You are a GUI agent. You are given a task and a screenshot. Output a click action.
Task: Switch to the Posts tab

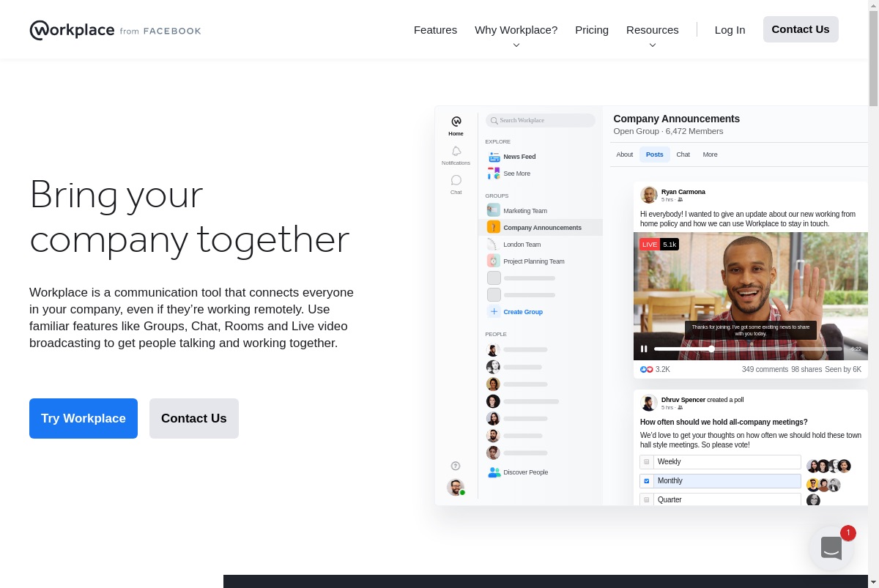click(x=655, y=155)
